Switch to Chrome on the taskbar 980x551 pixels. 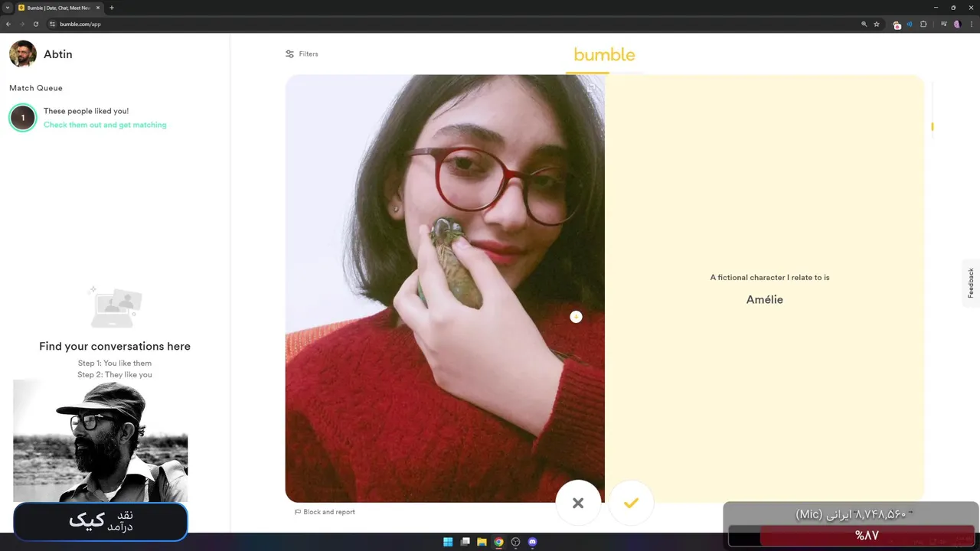click(498, 542)
